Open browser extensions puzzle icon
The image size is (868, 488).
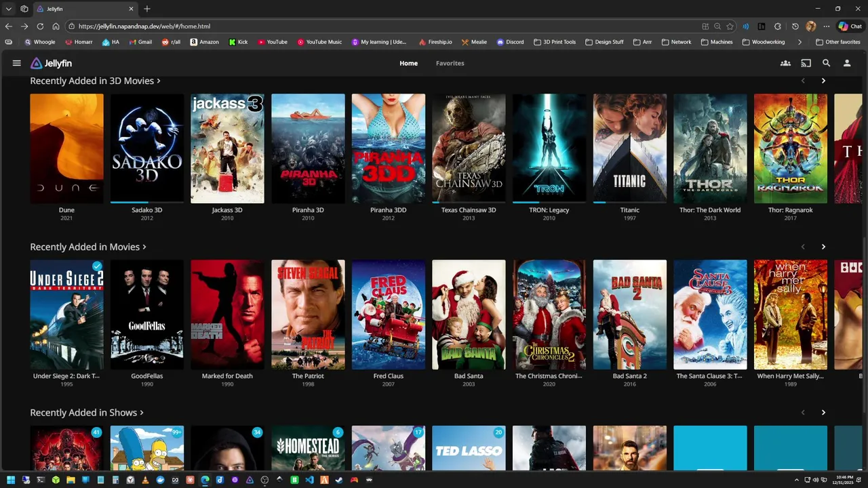point(778,26)
